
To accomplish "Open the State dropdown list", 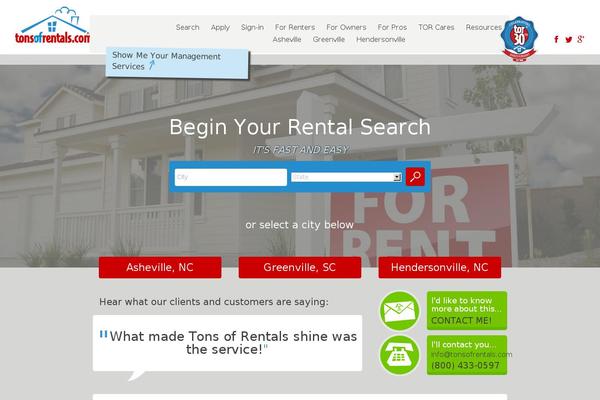I will (x=346, y=177).
